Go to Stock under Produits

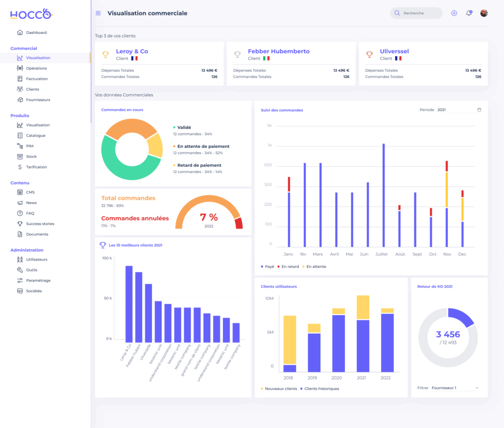(x=31, y=157)
